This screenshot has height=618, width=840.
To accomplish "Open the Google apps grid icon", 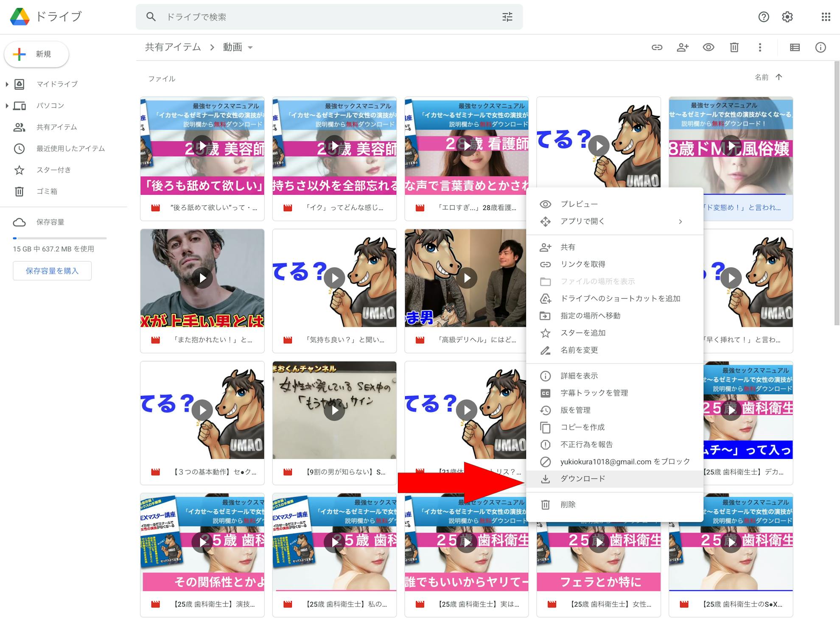I will click(826, 17).
